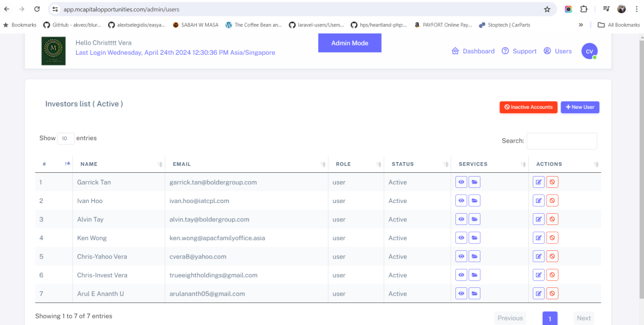Click the browser reload icon

coord(37,9)
